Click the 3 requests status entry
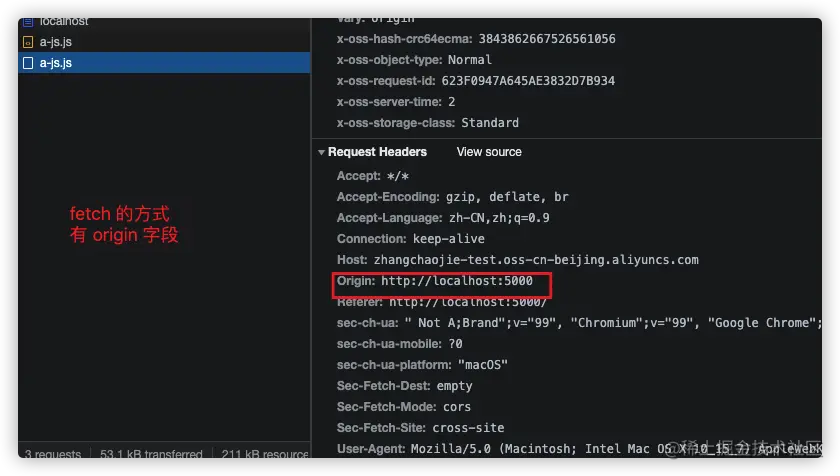 (x=52, y=454)
